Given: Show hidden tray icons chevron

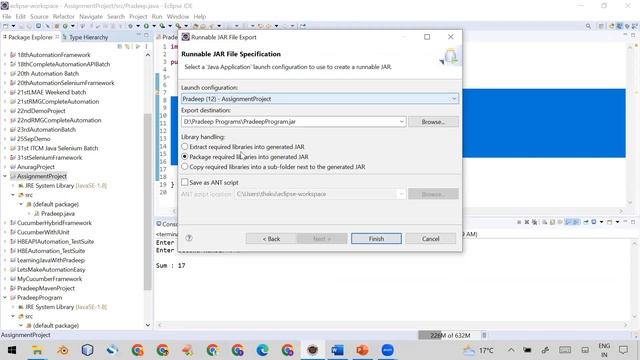Looking at the screenshot, I should click(511, 350).
